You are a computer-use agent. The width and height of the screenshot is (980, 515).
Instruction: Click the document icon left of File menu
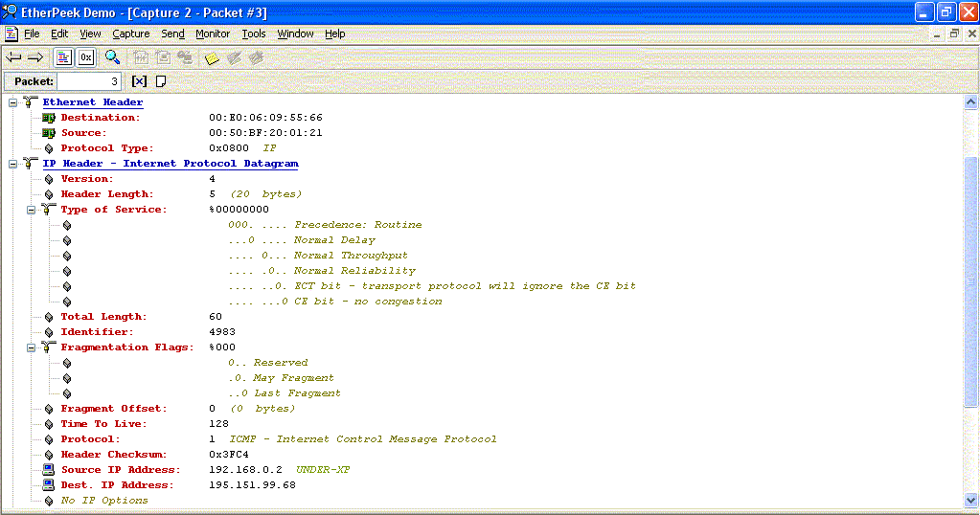(11, 34)
